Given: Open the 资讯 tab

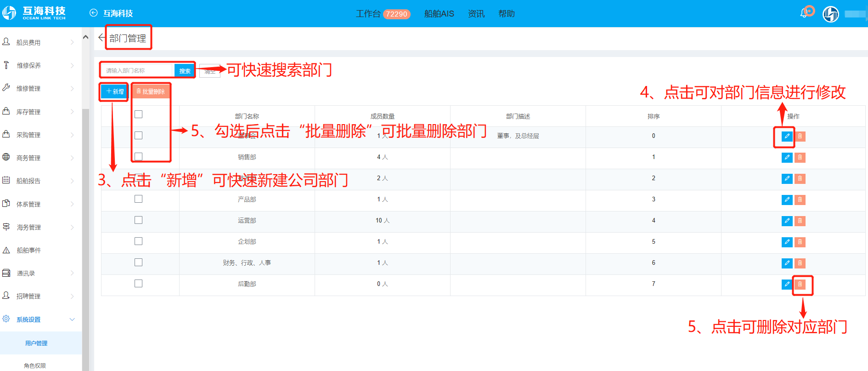Looking at the screenshot, I should click(476, 14).
